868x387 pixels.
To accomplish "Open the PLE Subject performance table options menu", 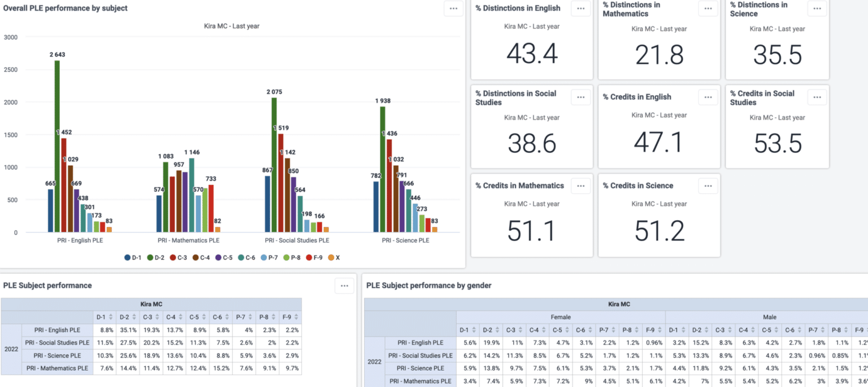I will [x=344, y=286].
